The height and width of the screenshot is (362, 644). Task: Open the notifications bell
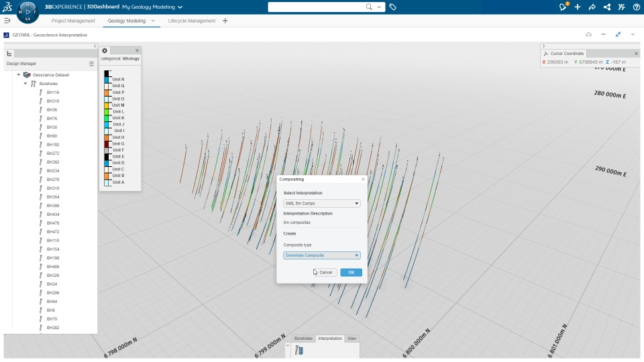pyautogui.click(x=563, y=7)
